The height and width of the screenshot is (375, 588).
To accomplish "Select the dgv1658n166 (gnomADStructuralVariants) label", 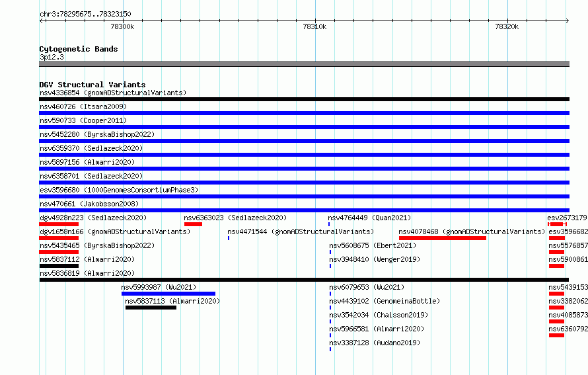I will pos(115,231).
